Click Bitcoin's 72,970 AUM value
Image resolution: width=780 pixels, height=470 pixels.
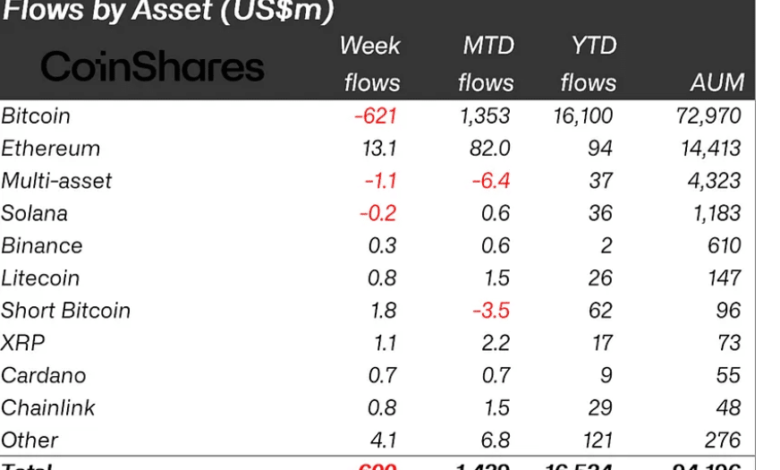[709, 116]
